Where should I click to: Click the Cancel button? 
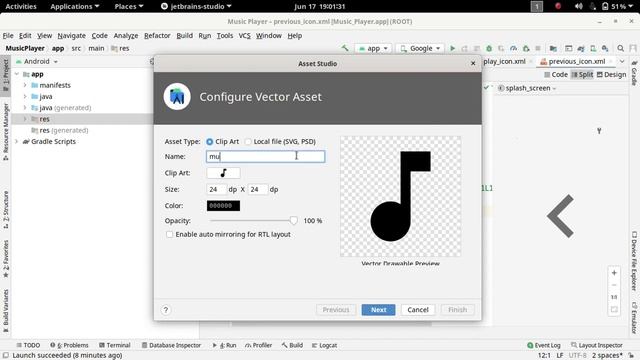418,310
